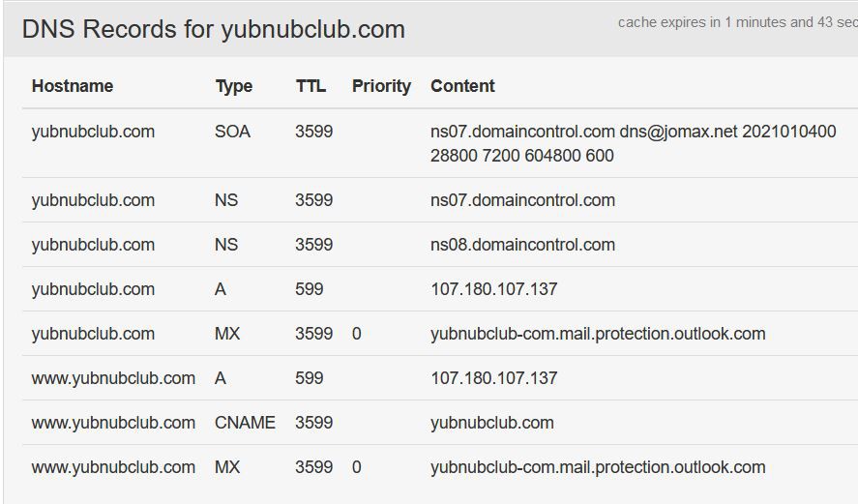Image resolution: width=858 pixels, height=504 pixels.
Task: Click the Priority column header
Action: pos(381,86)
